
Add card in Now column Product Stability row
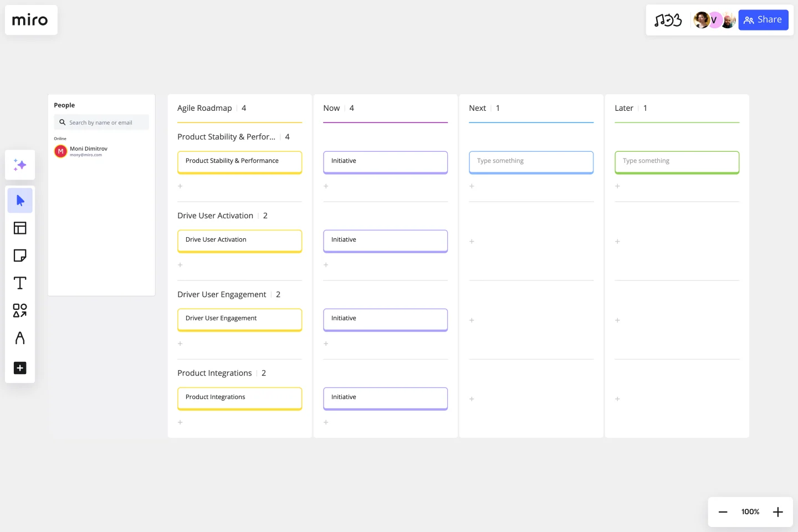326,186
